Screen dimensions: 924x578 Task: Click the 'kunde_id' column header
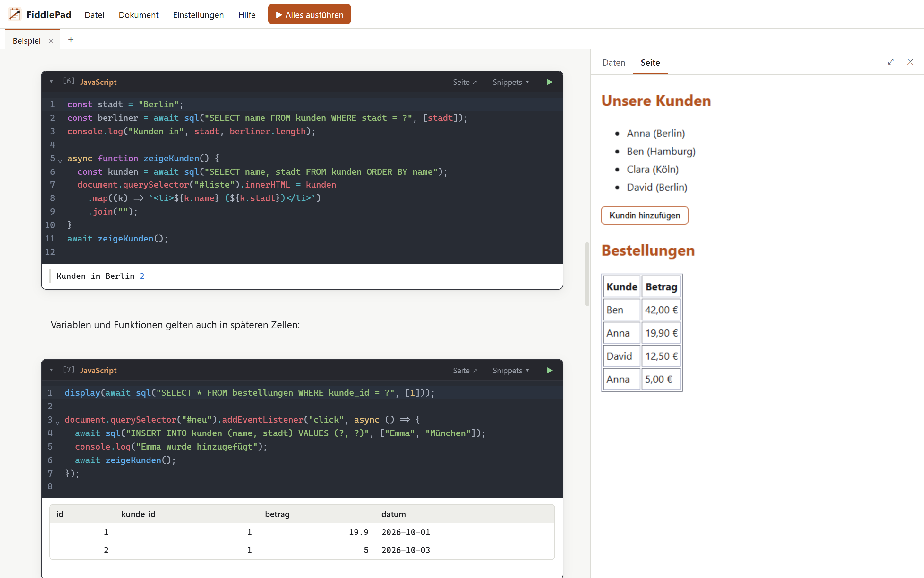pyautogui.click(x=138, y=514)
